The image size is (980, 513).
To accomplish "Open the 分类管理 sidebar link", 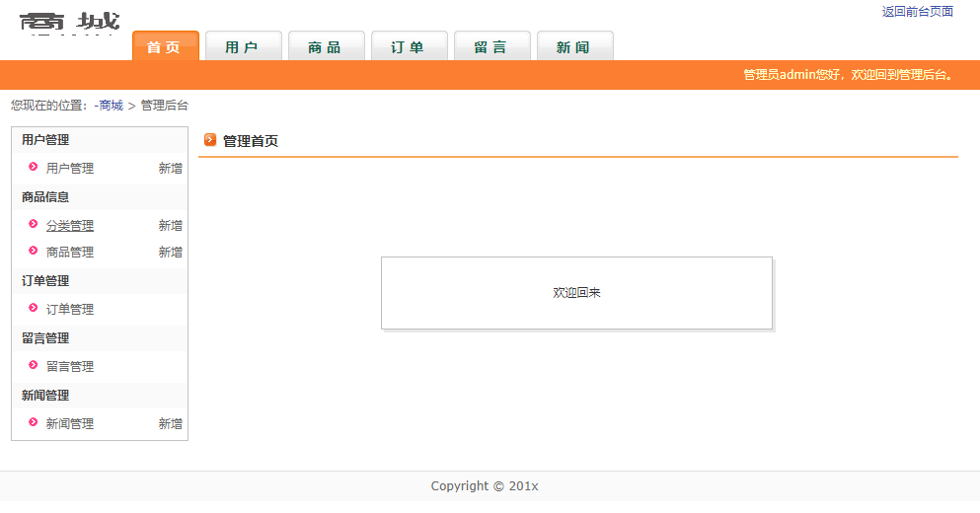I will coord(70,226).
